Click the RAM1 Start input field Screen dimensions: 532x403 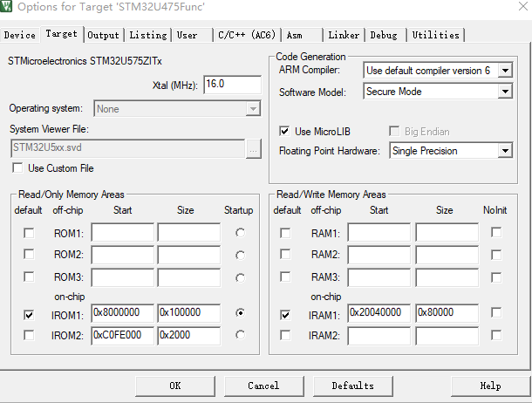[379, 232]
